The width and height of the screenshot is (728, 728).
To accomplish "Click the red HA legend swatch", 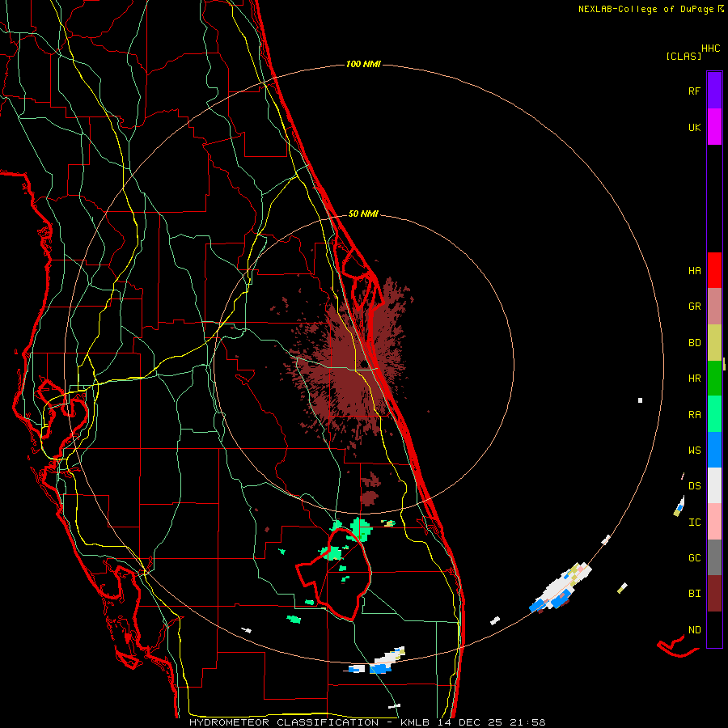I will [714, 270].
